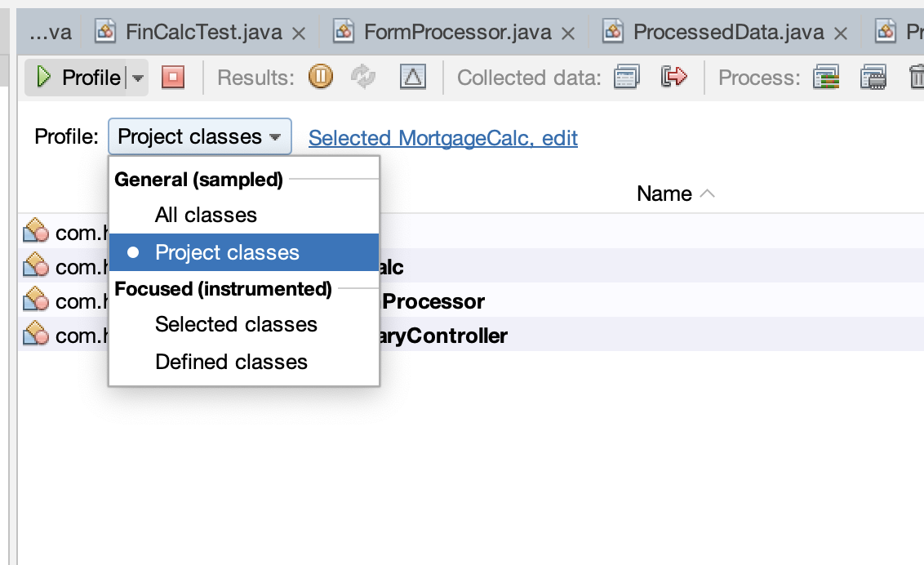Viewport: 924px width, 565px height.
Task: Export collected data with red arrow icon
Action: pyautogui.click(x=673, y=78)
